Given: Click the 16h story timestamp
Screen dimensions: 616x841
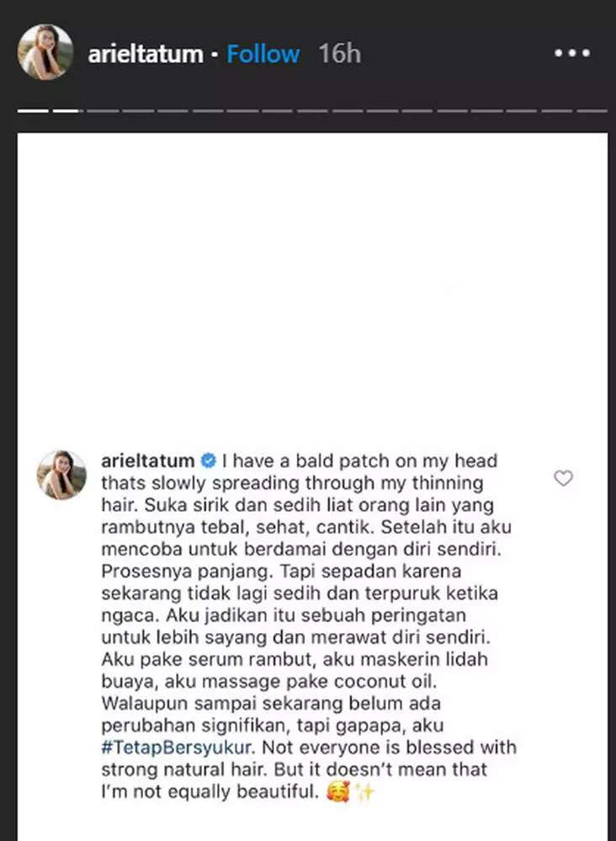Looking at the screenshot, I should pos(340,54).
